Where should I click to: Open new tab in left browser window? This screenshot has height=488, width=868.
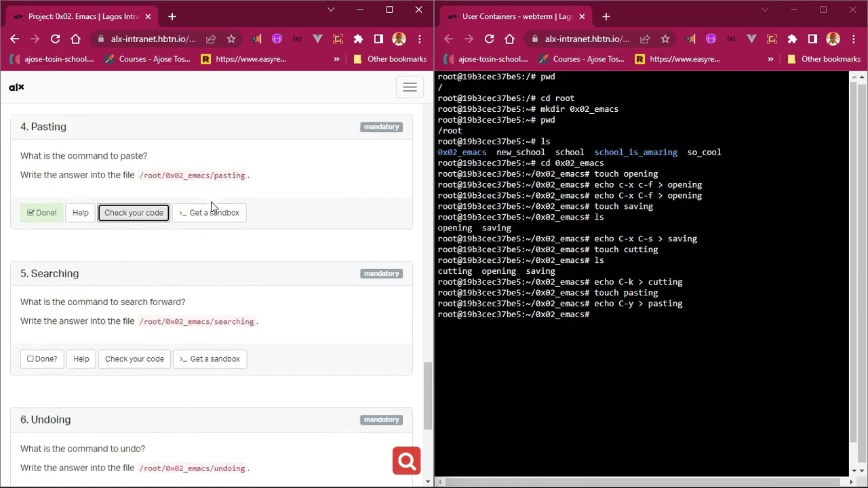coord(172,16)
